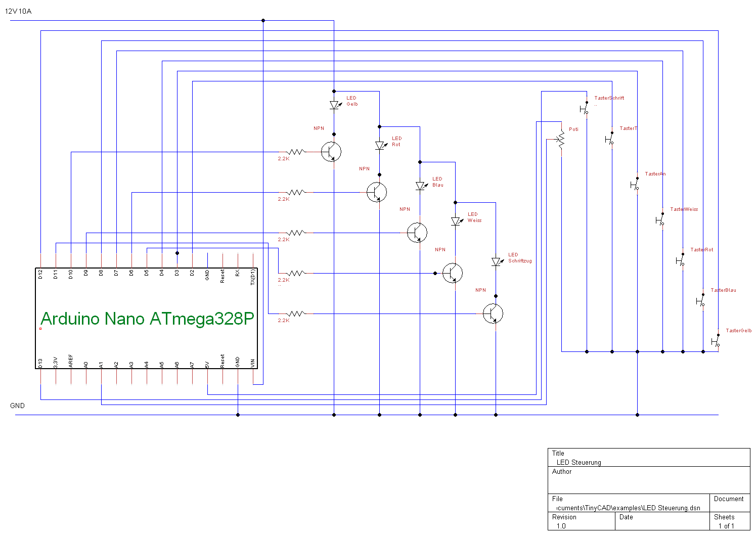Click the D6 pin label
This screenshot has height=536, width=756.
pyautogui.click(x=131, y=273)
